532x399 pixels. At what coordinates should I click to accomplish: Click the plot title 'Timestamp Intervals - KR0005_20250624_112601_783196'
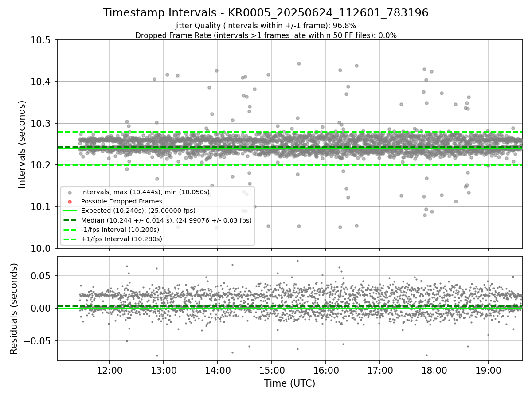[266, 13]
